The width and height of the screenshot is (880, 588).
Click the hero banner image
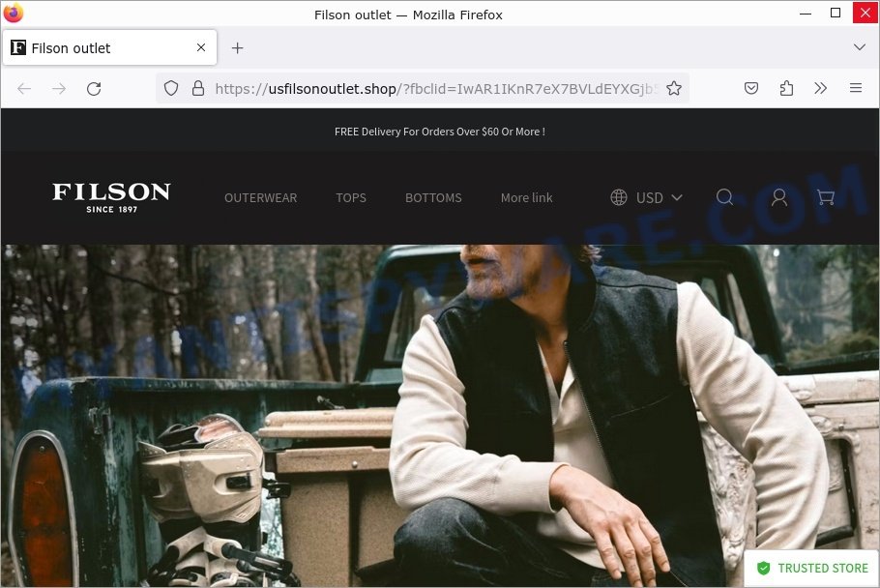point(440,416)
